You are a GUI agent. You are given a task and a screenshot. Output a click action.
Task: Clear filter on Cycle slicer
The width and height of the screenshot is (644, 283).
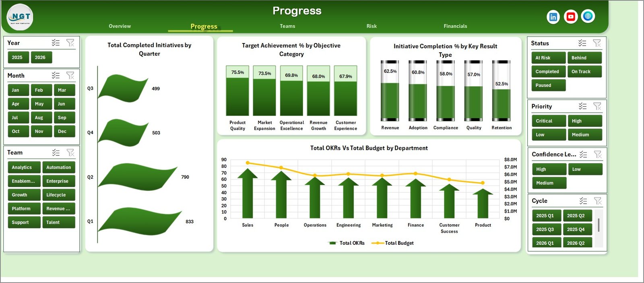(x=598, y=201)
